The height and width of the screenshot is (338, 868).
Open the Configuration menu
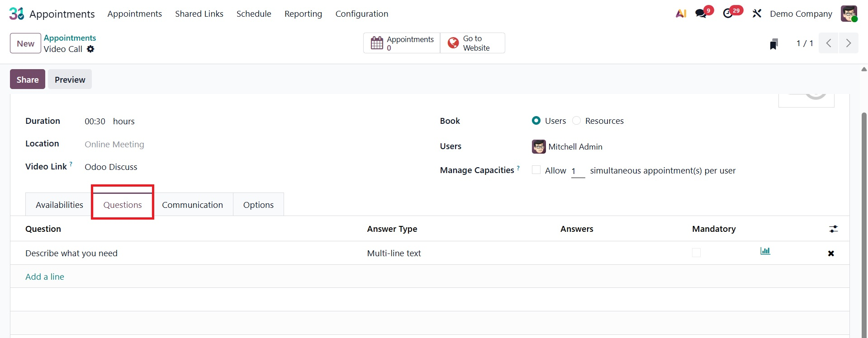coord(361,14)
